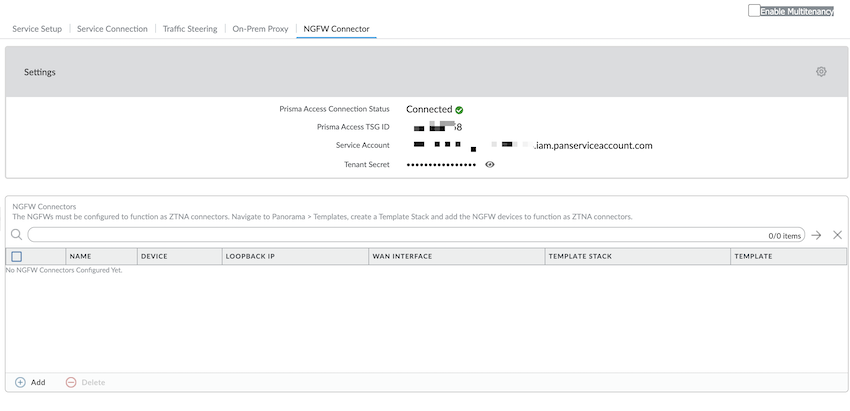
Task: Go to the Traffic Steering tab
Action: coord(190,29)
